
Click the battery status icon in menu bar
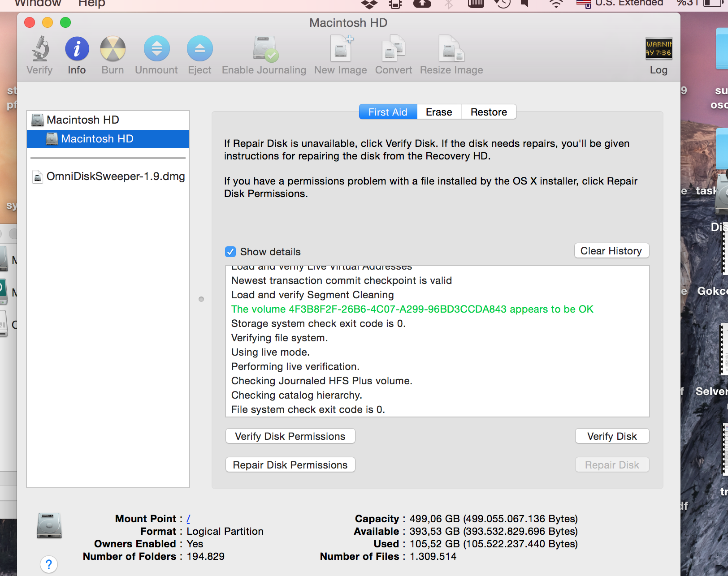[x=712, y=4]
